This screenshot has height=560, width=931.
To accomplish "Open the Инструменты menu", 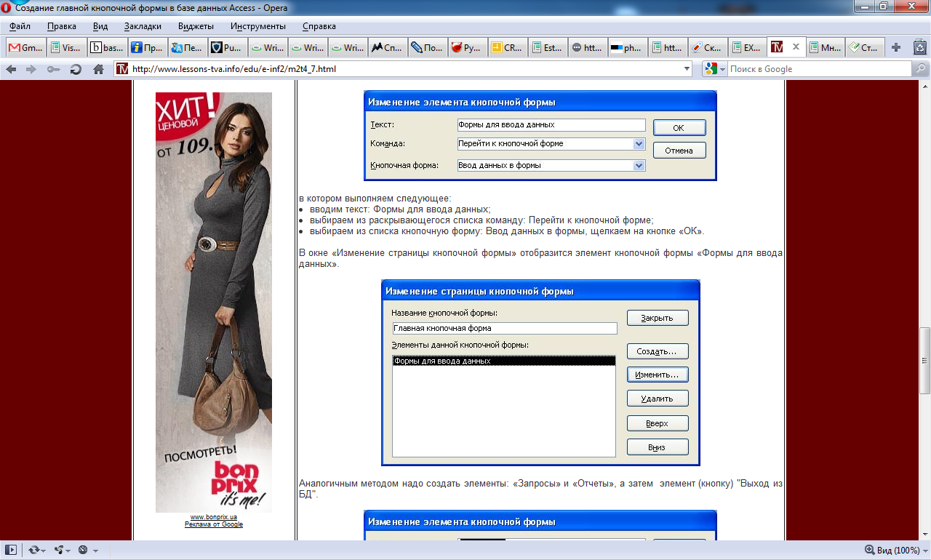I will pyautogui.click(x=258, y=26).
